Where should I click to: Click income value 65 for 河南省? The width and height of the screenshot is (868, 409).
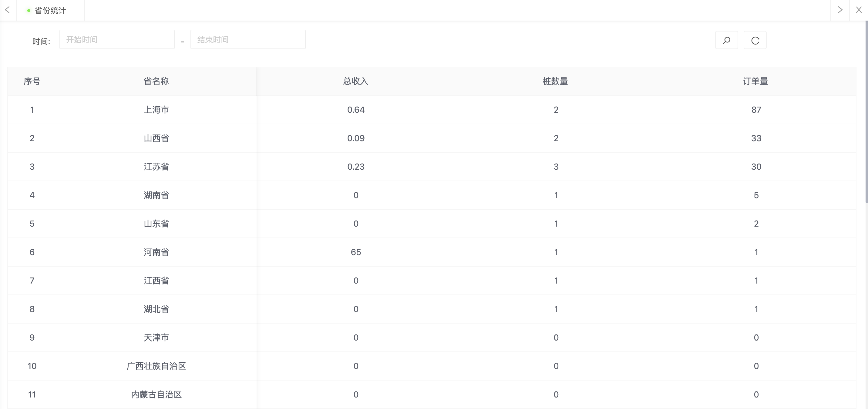356,252
